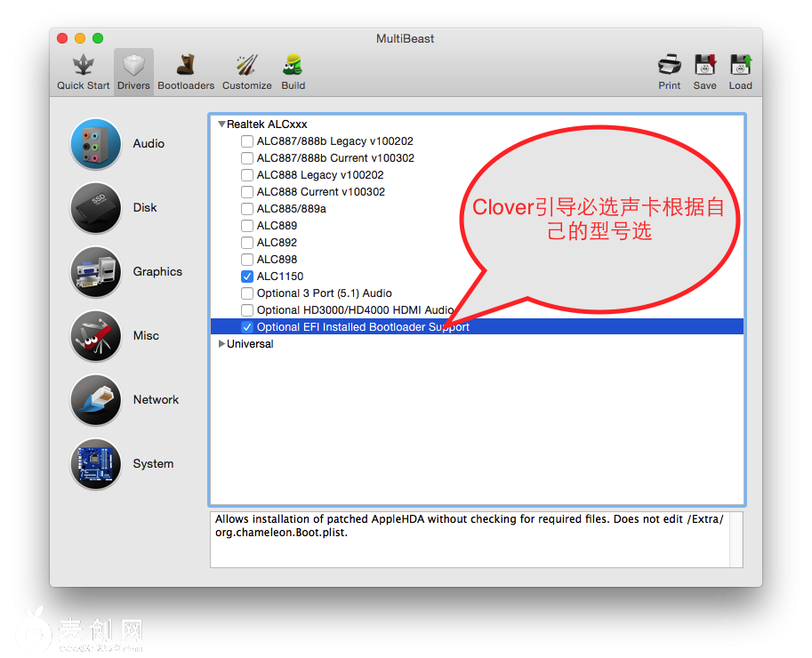Uncheck the ALC1150 checkbox
Screen dimensions: 812x658
click(x=247, y=277)
